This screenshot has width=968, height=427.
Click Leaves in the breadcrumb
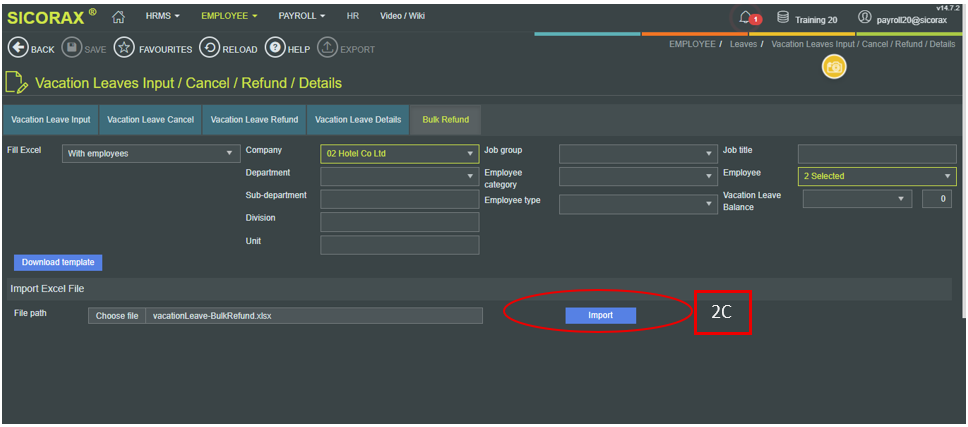coord(743,44)
